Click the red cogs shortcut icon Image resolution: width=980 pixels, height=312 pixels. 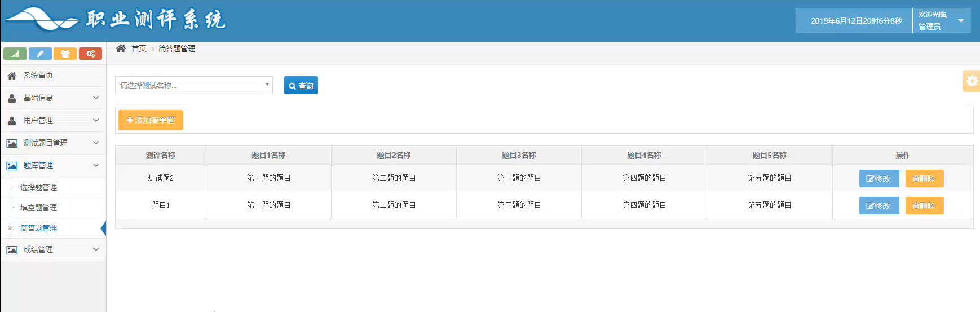point(90,54)
